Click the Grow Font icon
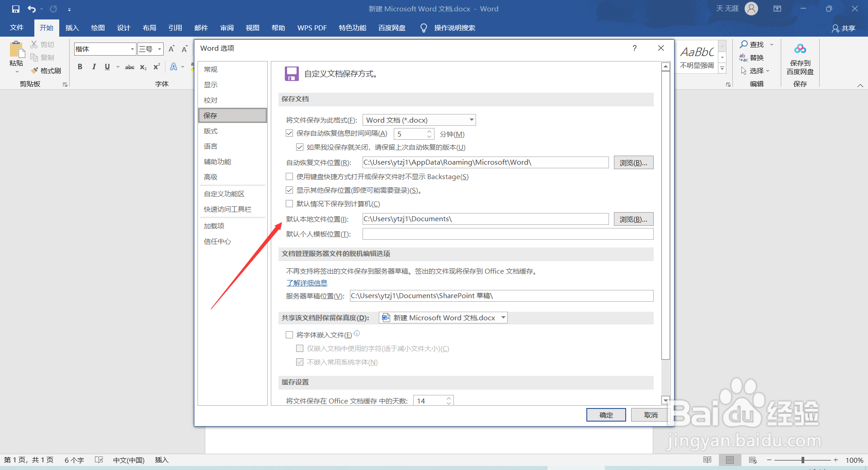 [171, 49]
